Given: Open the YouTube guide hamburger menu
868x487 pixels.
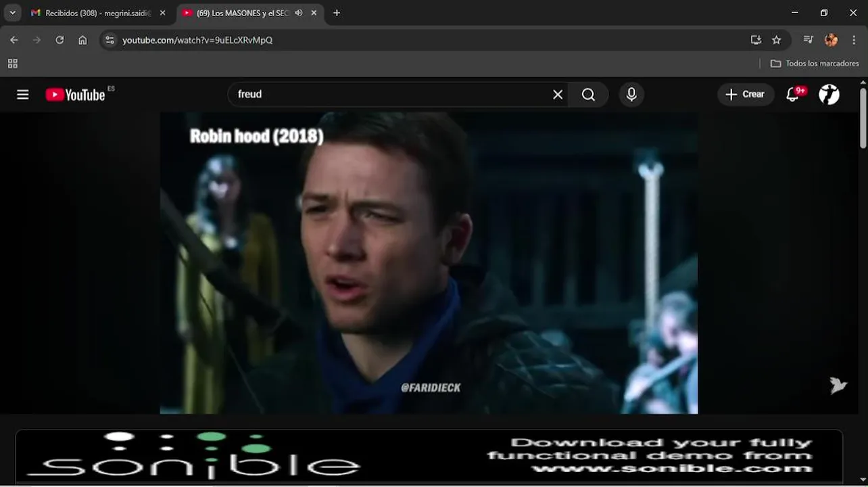Looking at the screenshot, I should click(23, 95).
